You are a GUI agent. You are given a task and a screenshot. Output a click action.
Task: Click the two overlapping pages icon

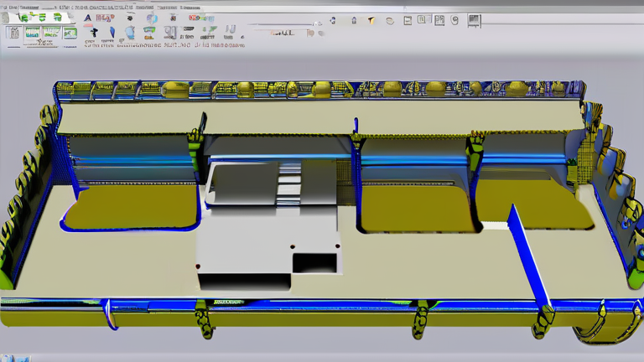423,19
